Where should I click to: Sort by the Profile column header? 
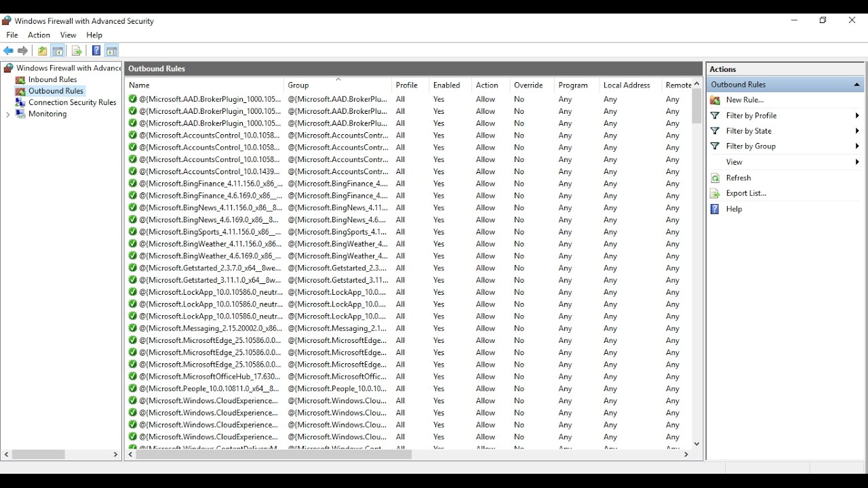pyautogui.click(x=410, y=85)
